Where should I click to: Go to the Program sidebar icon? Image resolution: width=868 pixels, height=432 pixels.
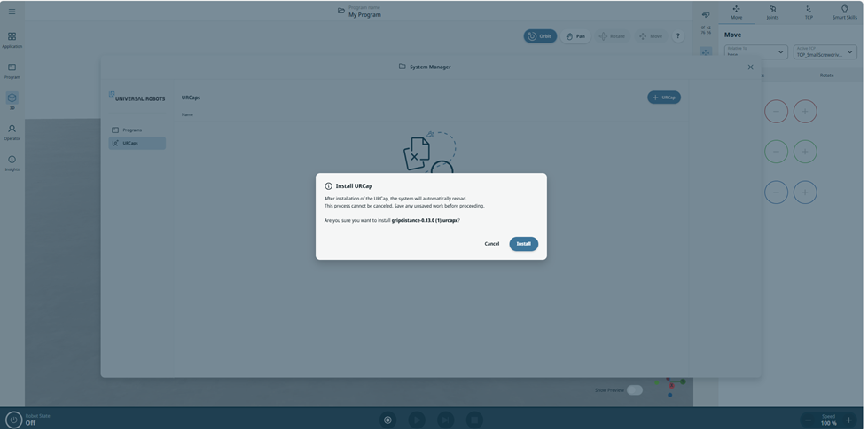[x=12, y=71]
